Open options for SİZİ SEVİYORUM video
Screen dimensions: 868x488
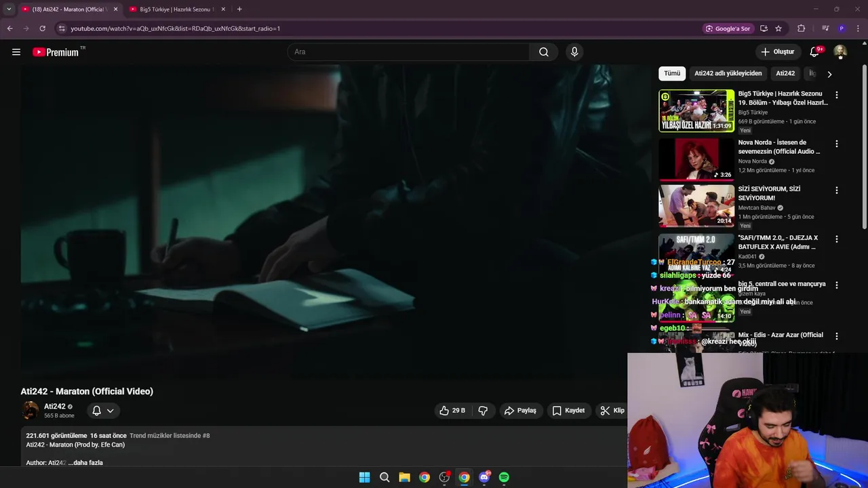837,190
